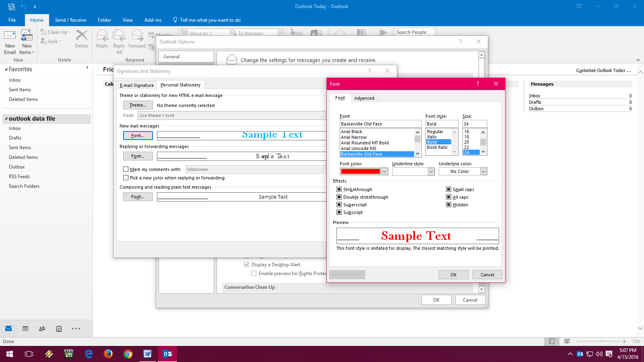Open the Underline style dropdown
Image resolution: width=644 pixels, height=362 pixels.
click(431, 171)
